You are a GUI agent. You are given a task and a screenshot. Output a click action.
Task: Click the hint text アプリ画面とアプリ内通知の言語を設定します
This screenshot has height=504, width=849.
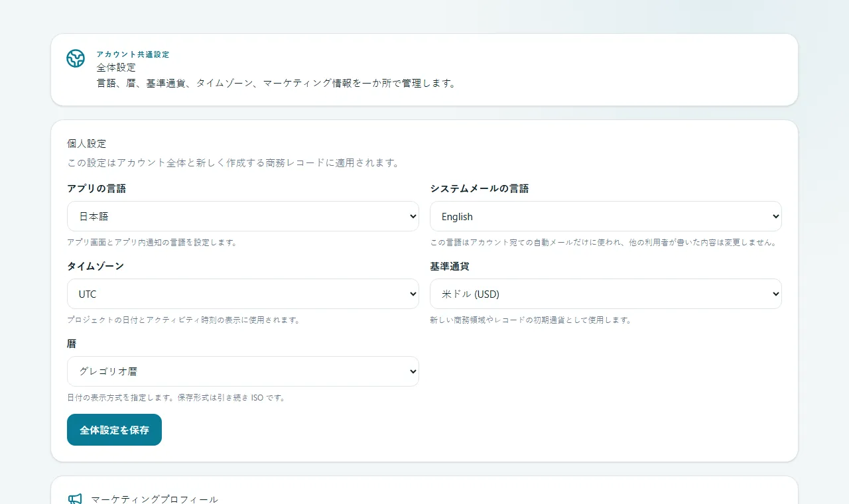click(x=152, y=242)
